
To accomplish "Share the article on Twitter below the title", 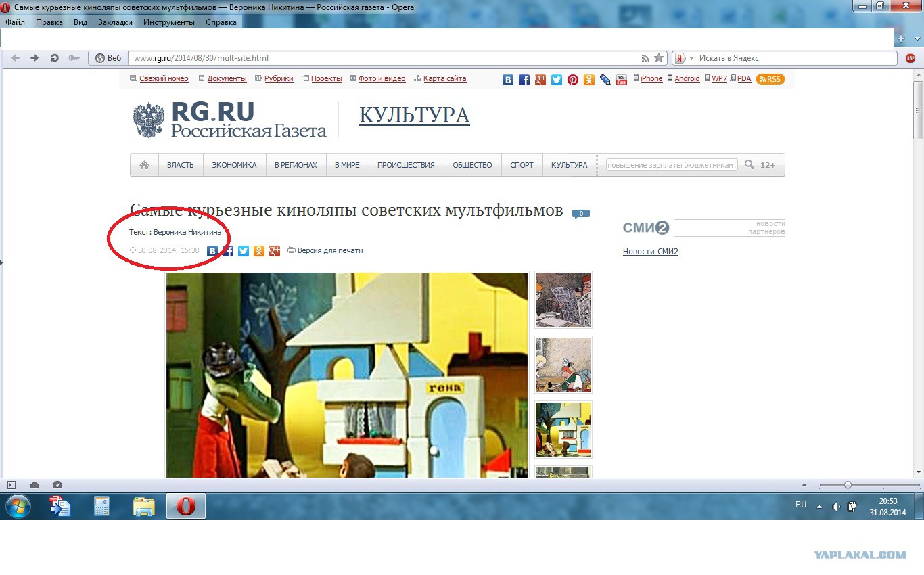I will pos(244,251).
